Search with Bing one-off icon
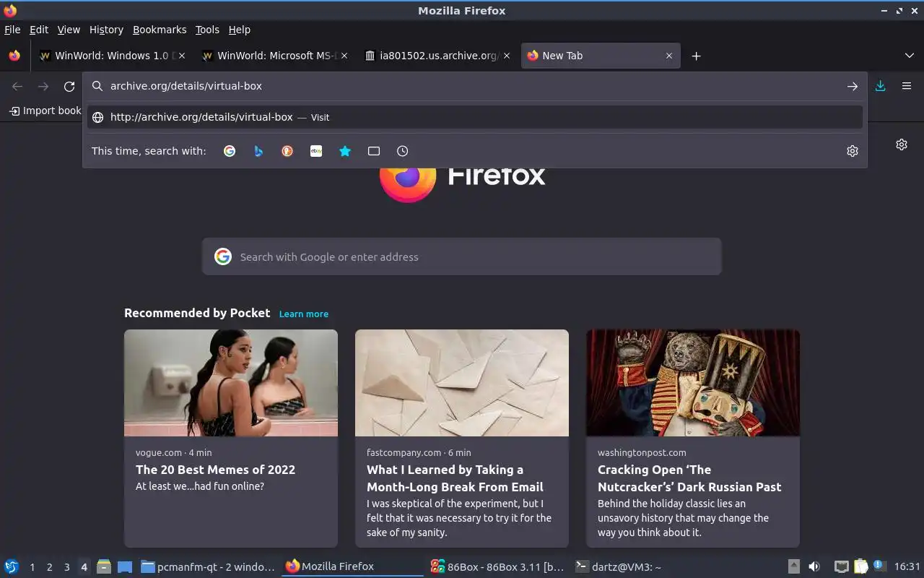 (x=258, y=151)
